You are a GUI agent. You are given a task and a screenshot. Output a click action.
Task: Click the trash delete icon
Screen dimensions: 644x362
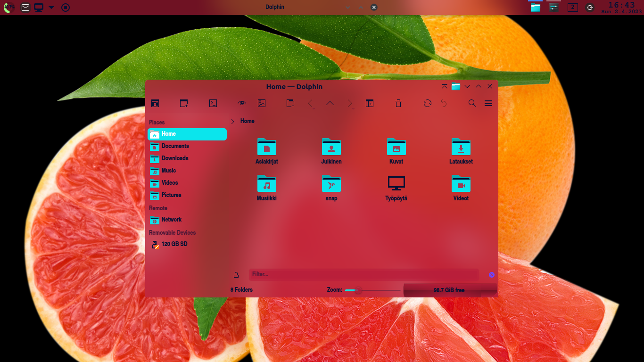(x=398, y=103)
